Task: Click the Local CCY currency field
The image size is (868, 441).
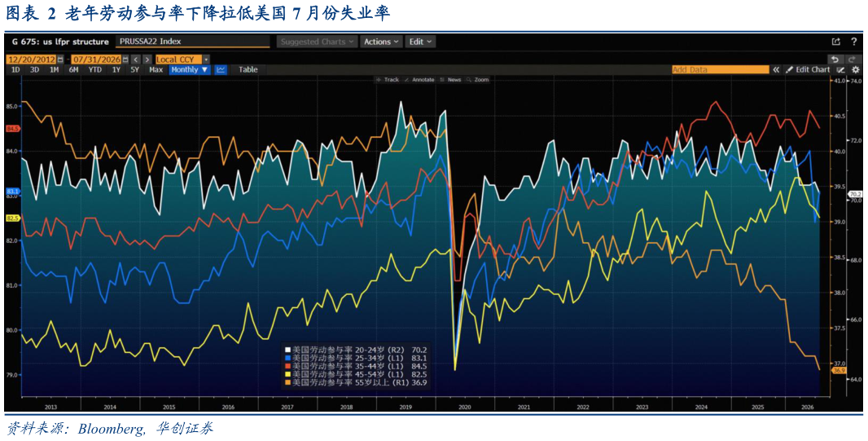Action: pyautogui.click(x=179, y=60)
